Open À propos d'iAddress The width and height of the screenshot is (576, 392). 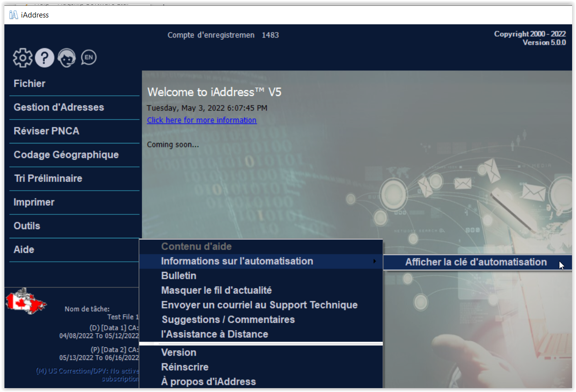click(x=261, y=382)
